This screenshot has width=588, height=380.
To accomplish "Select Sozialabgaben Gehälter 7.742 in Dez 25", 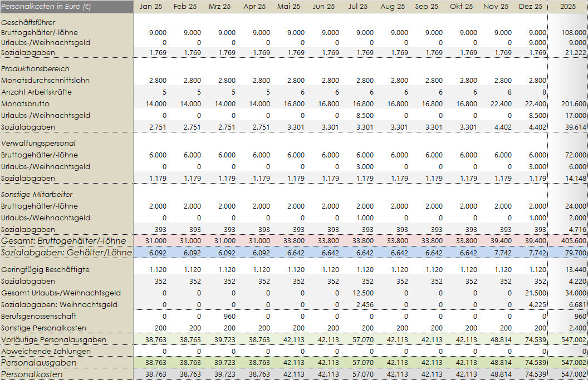I will coord(537,253).
